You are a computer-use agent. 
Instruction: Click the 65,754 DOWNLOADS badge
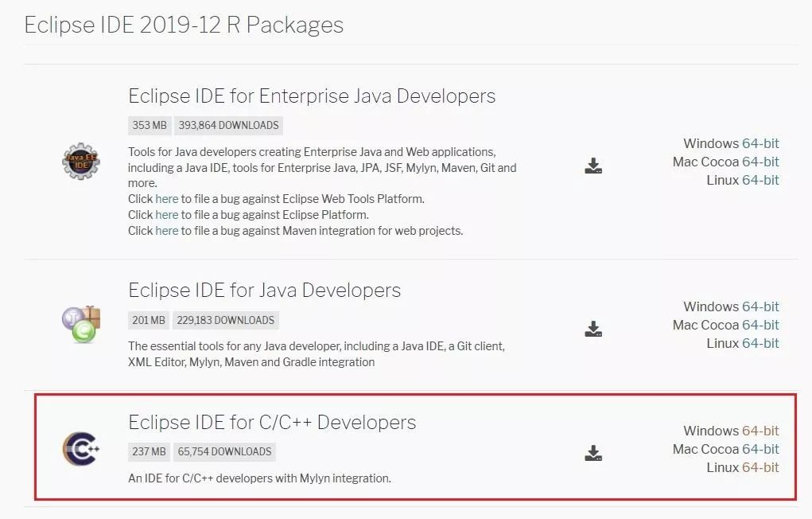224,451
